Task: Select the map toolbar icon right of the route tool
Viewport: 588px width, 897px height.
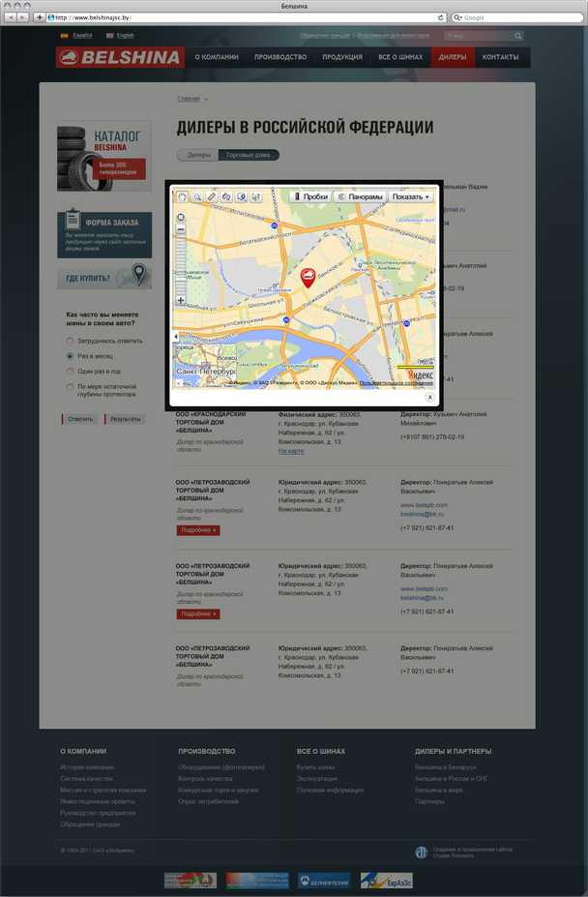Action: click(242, 196)
